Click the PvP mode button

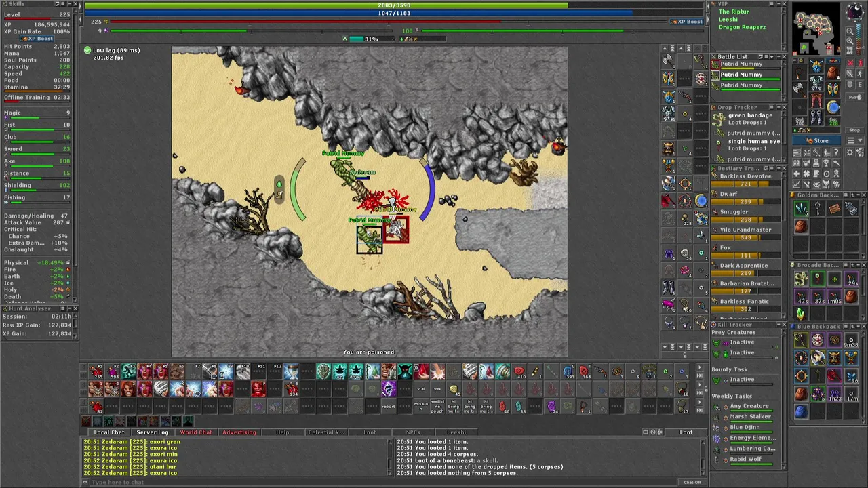pos(854,97)
